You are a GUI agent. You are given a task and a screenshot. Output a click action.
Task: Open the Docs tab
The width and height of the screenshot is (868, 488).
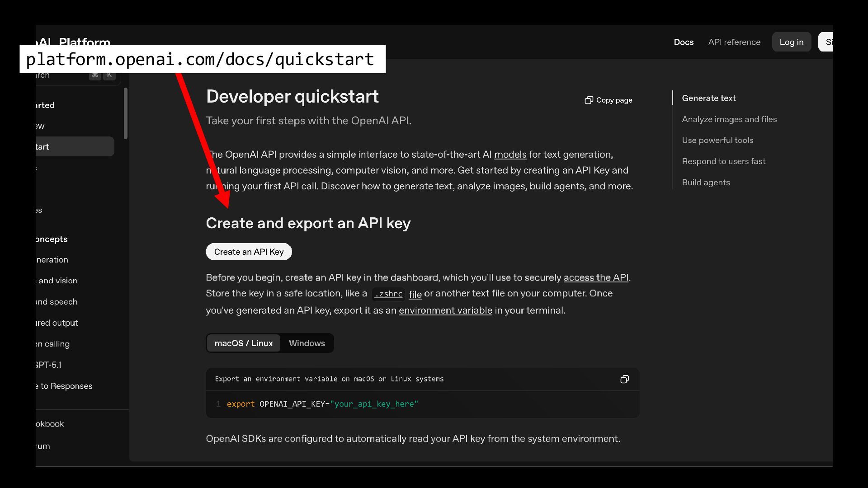683,42
